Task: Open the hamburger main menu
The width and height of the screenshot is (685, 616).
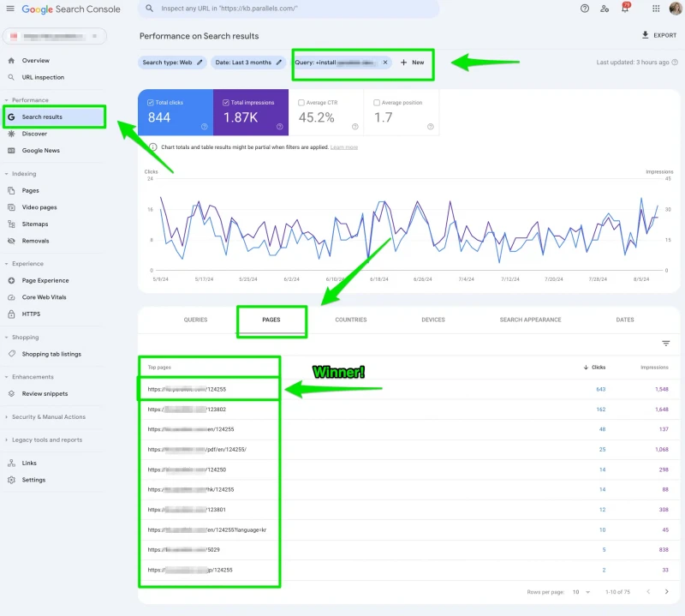Action: tap(10, 9)
